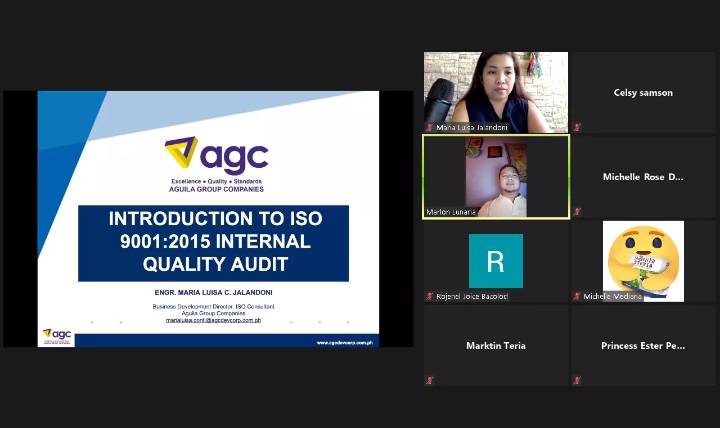
Task: Click muted mic icon on Maria Luisa Jalandoni's tile
Action: click(430, 128)
